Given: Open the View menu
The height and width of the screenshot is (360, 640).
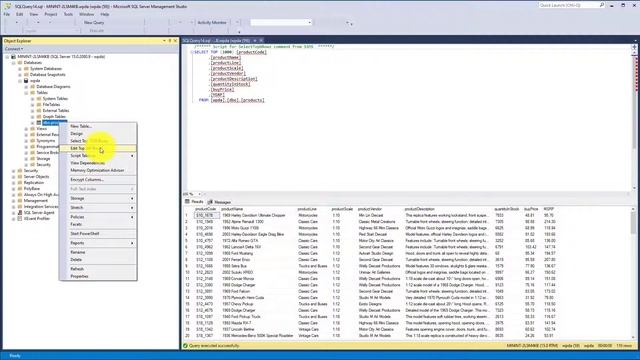Looking at the screenshot, I should click(x=33, y=14).
